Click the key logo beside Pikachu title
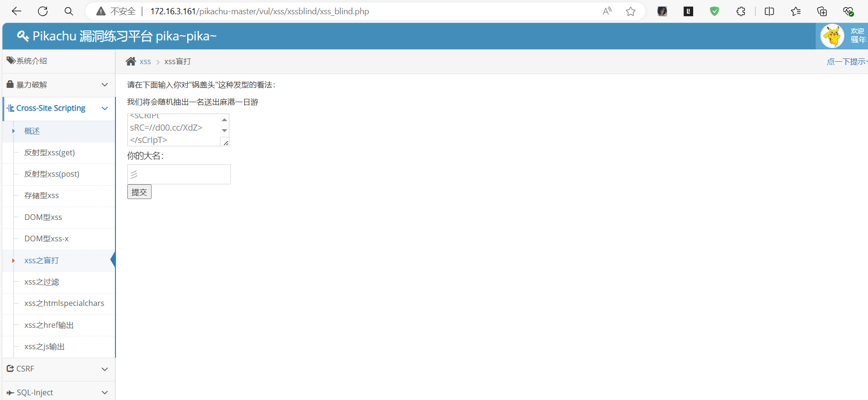The image size is (868, 400). tap(23, 36)
